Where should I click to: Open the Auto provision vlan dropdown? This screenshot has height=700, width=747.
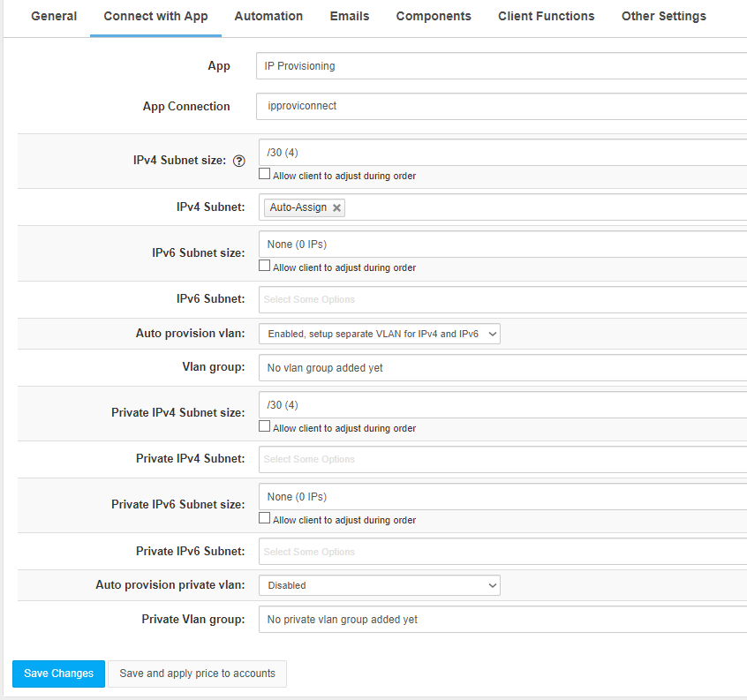(379, 334)
